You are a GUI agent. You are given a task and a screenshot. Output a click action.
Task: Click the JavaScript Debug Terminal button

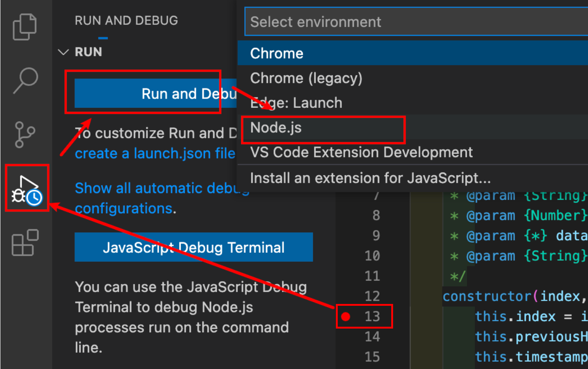point(194,247)
